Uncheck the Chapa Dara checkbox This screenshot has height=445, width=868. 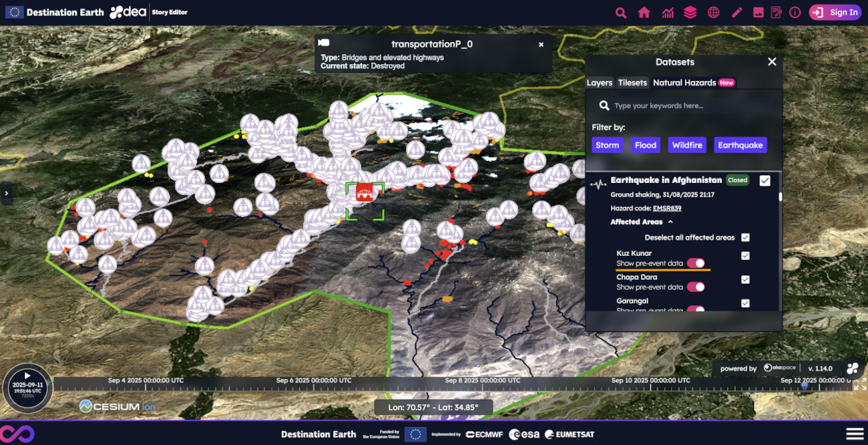745,279
